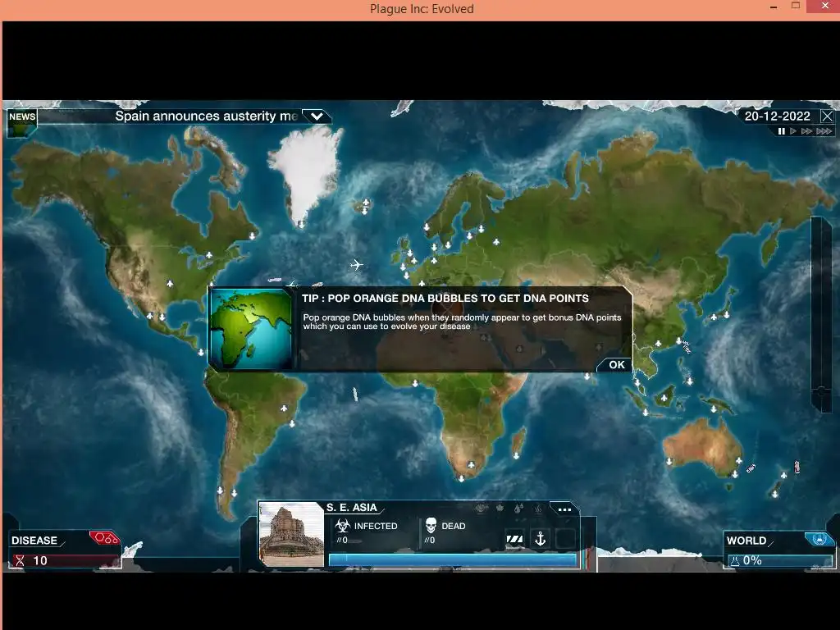
Task: Click the airplane over the North Atlantic
Action: [x=356, y=265]
